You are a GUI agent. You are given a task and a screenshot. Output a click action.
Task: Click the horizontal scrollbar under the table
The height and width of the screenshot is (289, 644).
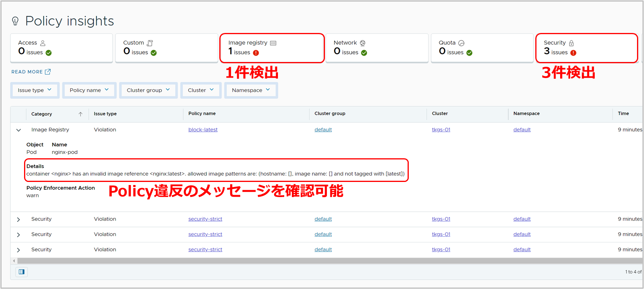click(x=311, y=261)
